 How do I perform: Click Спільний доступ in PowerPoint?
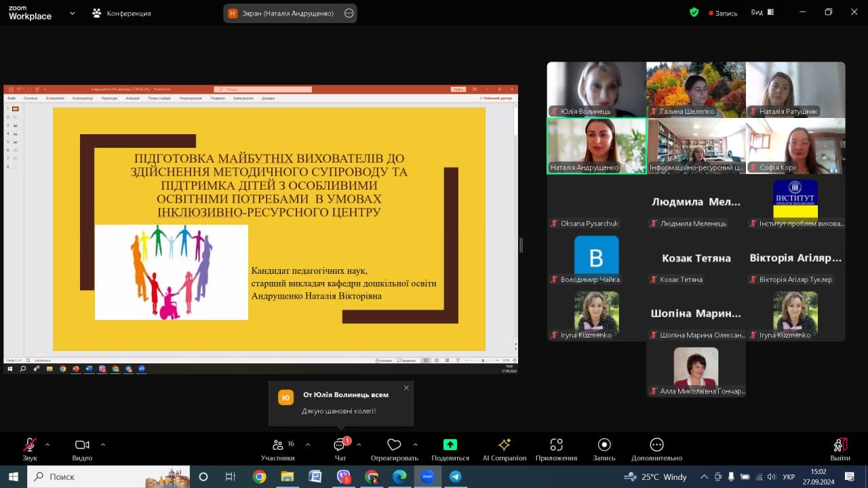[497, 98]
